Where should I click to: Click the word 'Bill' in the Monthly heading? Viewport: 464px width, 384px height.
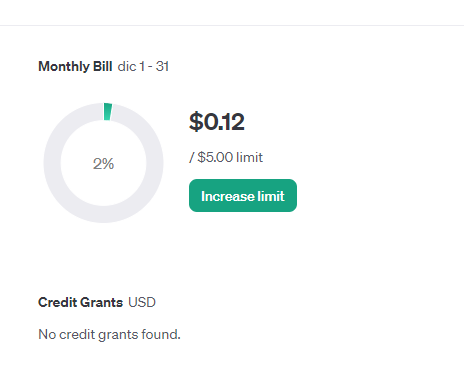coord(103,66)
